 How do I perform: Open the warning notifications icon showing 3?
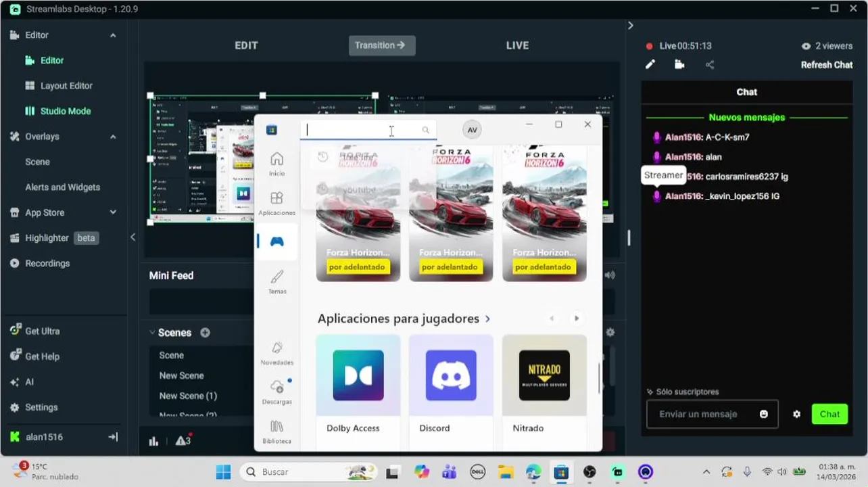[183, 440]
